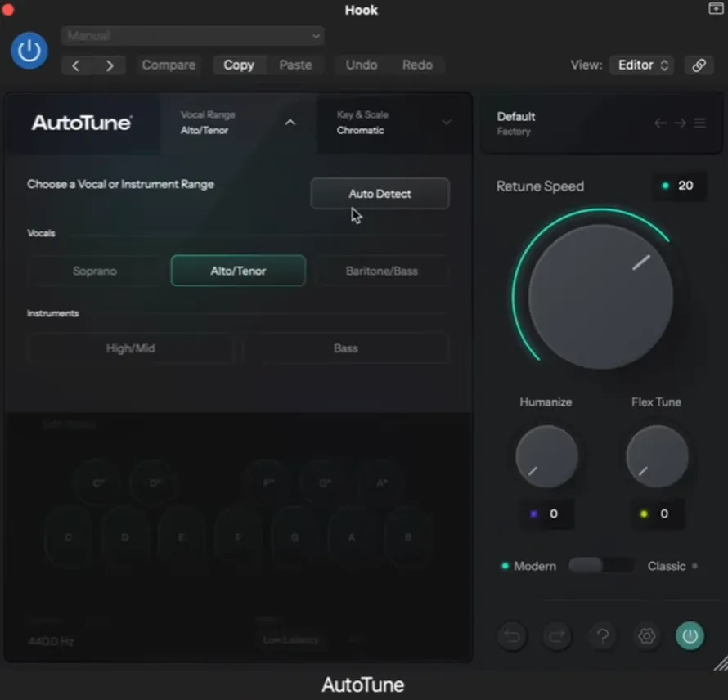Click the AutoTune undo arrow icon
This screenshot has width=728, height=700.
coord(511,636)
